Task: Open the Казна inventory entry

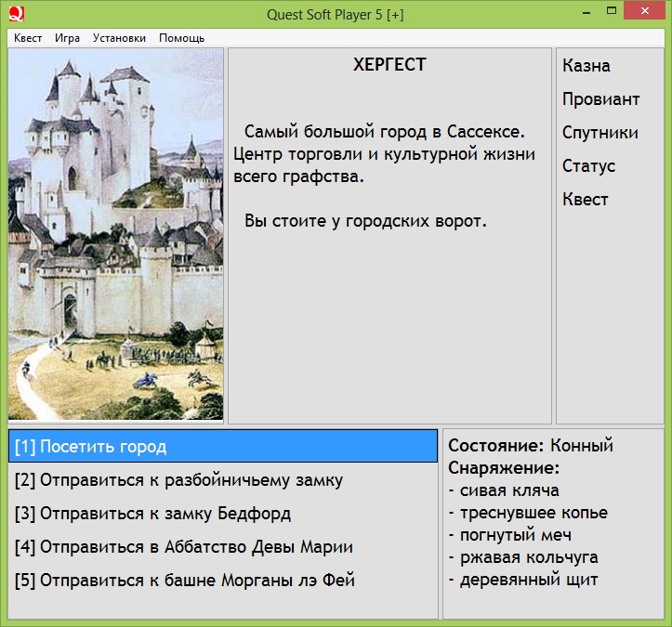Action: pos(586,66)
